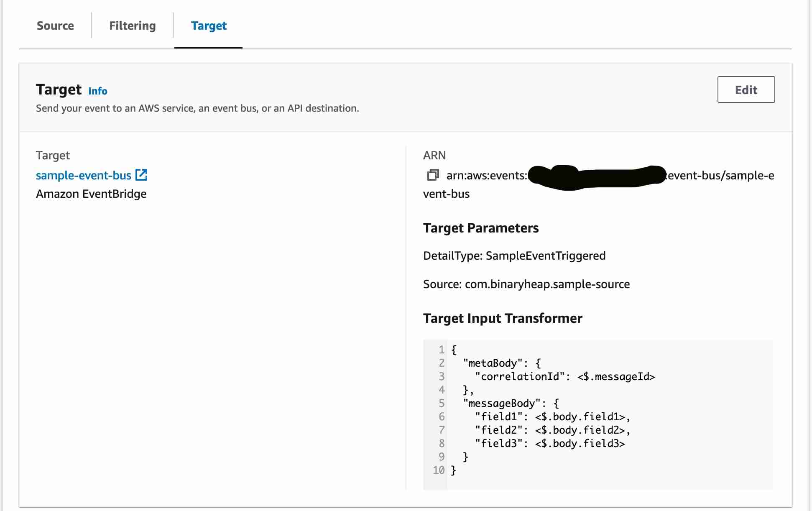Follow the sample-event-bus link

(x=84, y=175)
